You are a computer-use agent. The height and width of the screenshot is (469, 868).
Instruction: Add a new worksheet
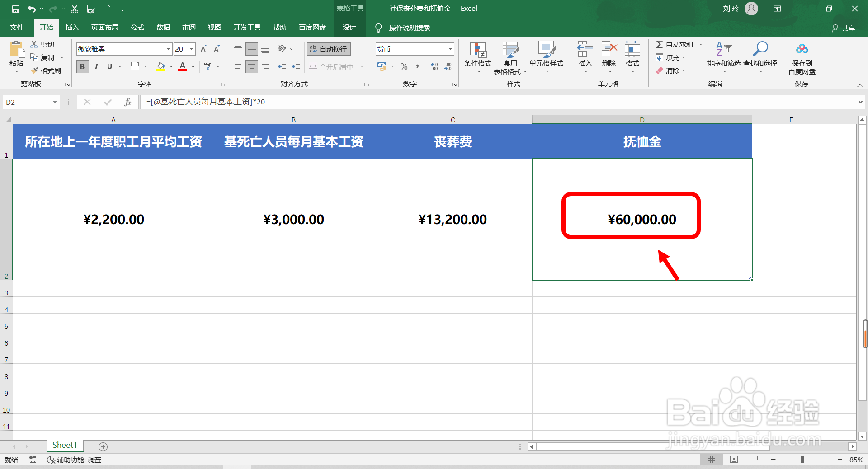click(103, 446)
